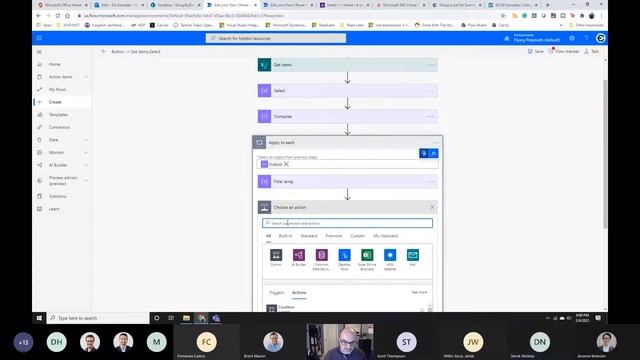Open the Get items step ellipsis menu
640x360 pixels.
coord(431,65)
